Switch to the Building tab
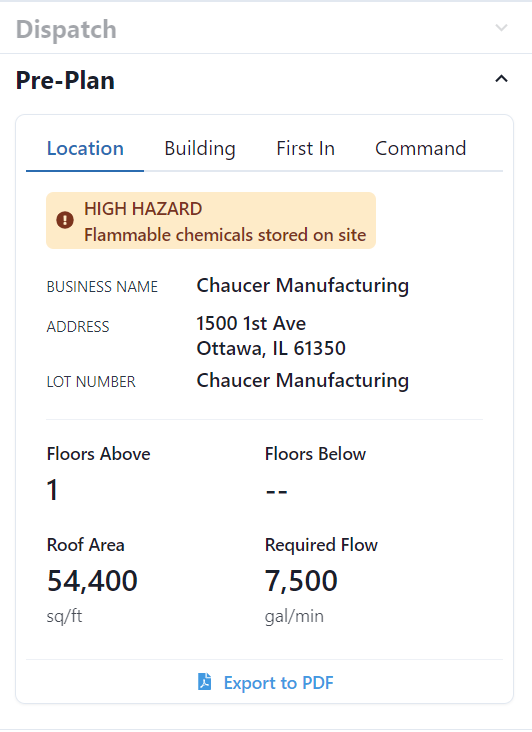The image size is (532, 732). 200,148
